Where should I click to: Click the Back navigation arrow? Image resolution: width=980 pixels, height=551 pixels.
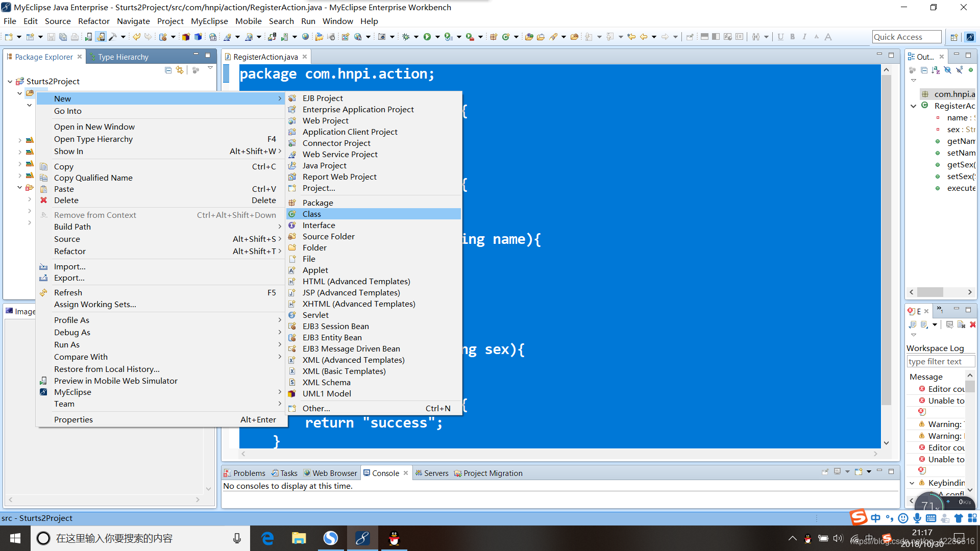[644, 37]
